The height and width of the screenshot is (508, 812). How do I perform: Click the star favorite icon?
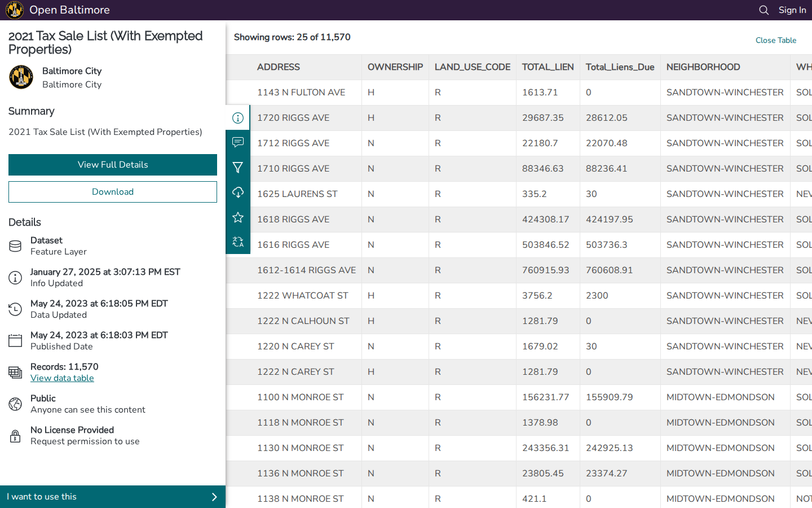(x=238, y=217)
